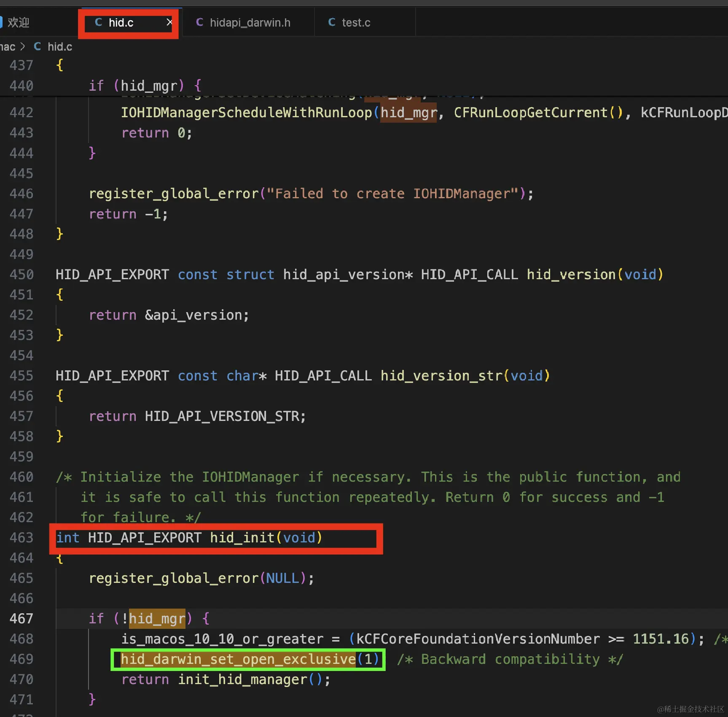Screen dimensions: 728x717
Task: Click kCFCoreFoundationVersionNumber on line 468
Action: tap(478, 639)
